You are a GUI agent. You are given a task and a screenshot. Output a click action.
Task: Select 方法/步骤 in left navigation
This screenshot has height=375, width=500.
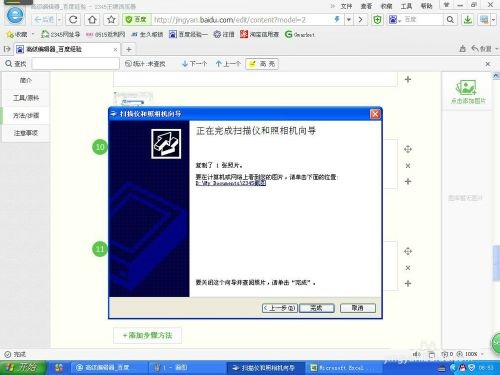click(26, 116)
